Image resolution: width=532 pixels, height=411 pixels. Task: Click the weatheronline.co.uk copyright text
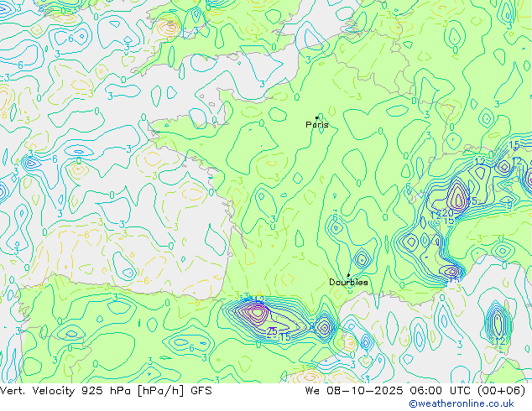(x=462, y=403)
